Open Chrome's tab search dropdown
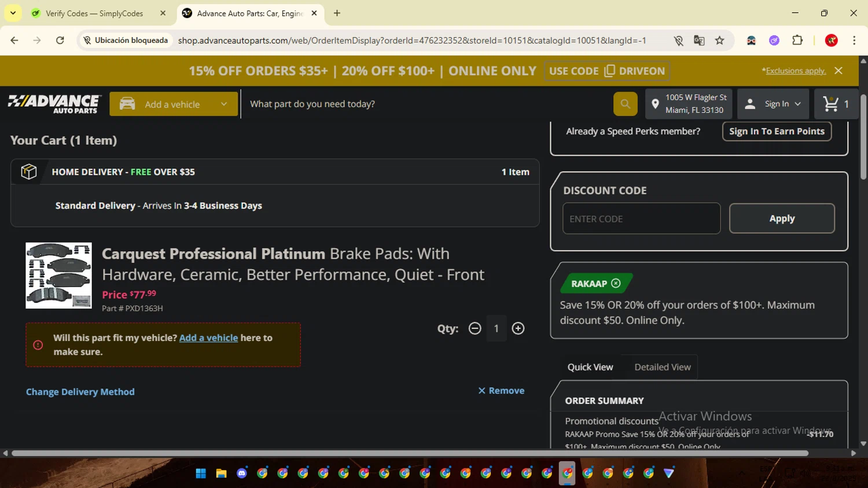The width and height of the screenshot is (868, 488). (x=13, y=13)
